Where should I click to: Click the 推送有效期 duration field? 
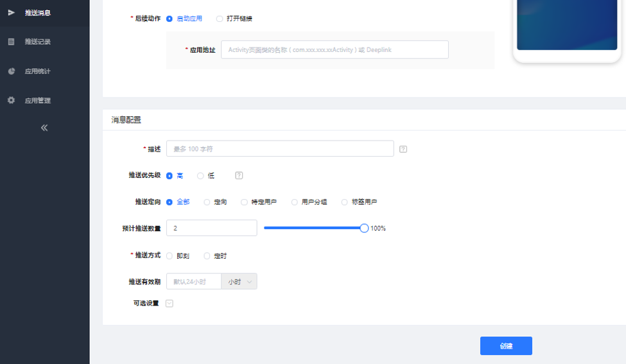click(194, 281)
